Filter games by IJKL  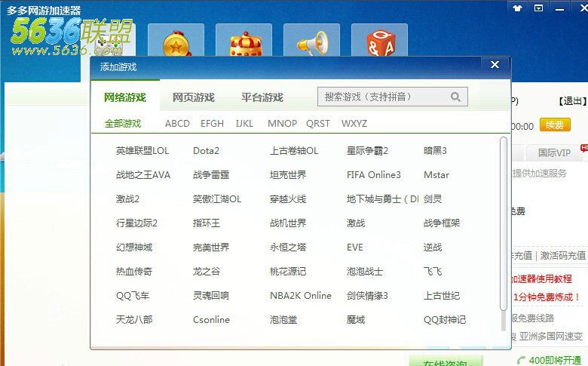pos(244,124)
